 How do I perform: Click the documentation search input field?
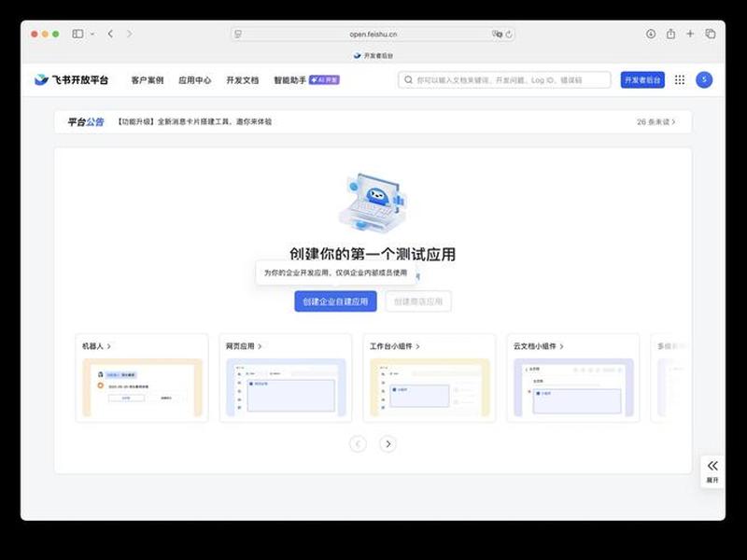pos(504,80)
